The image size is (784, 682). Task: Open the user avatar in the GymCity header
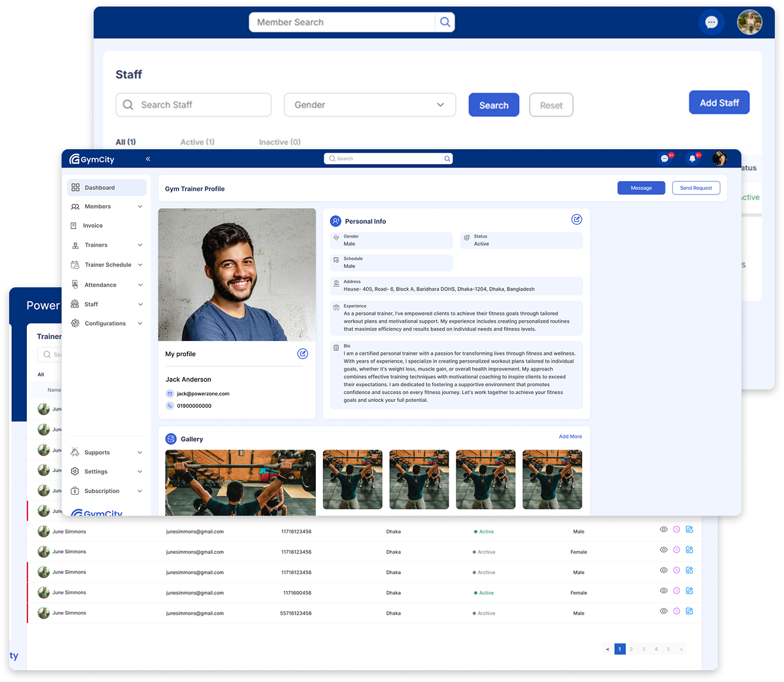point(720,158)
